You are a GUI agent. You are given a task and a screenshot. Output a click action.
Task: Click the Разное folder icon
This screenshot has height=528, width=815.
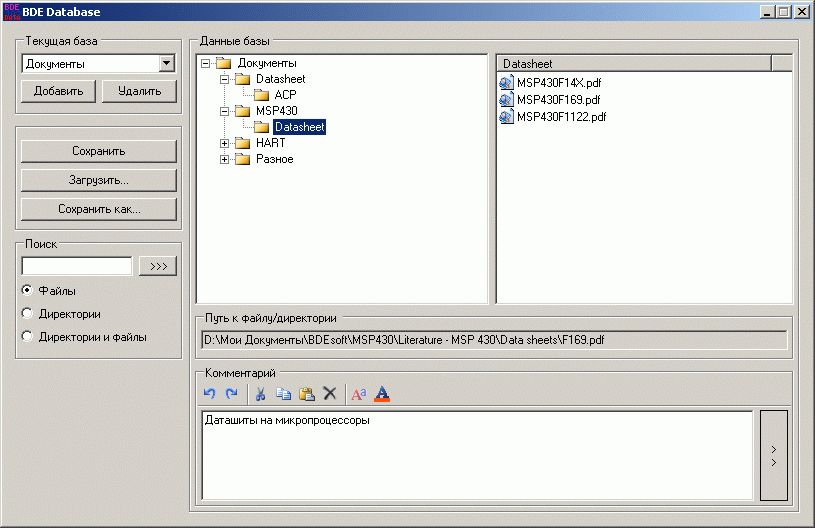243,159
